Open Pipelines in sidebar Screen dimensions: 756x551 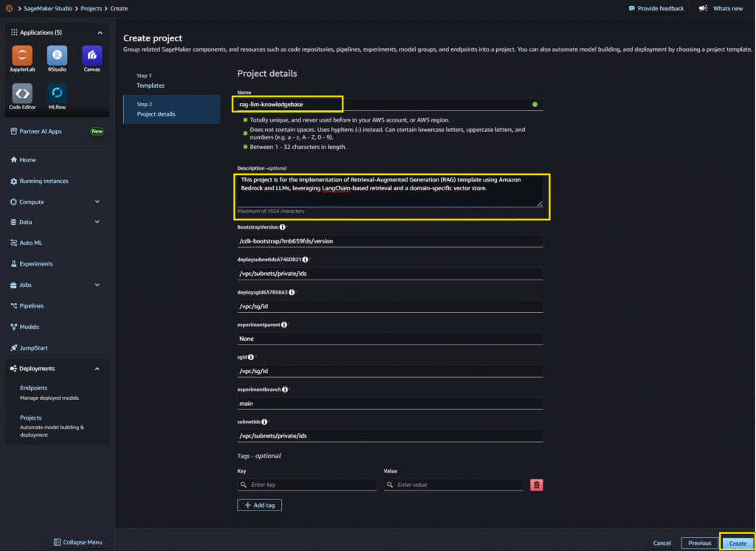[x=31, y=305]
